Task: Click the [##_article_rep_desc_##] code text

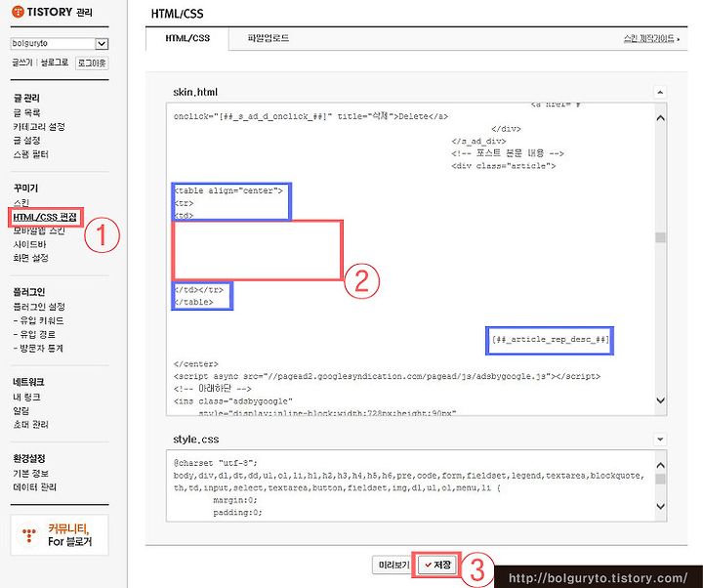Action: coord(550,340)
